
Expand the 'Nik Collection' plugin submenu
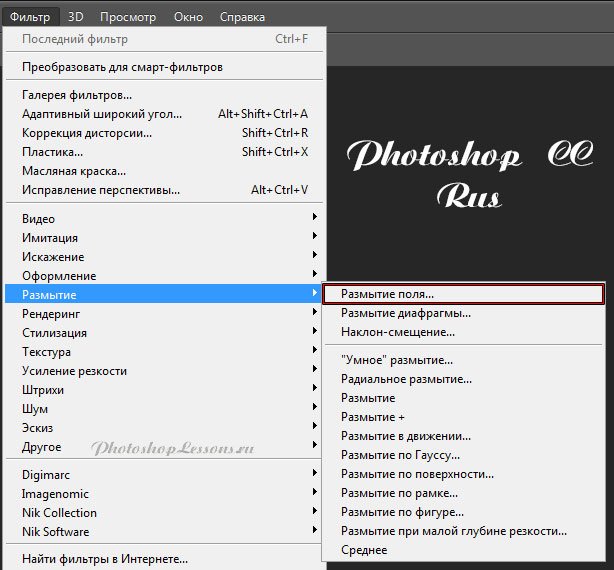click(59, 513)
